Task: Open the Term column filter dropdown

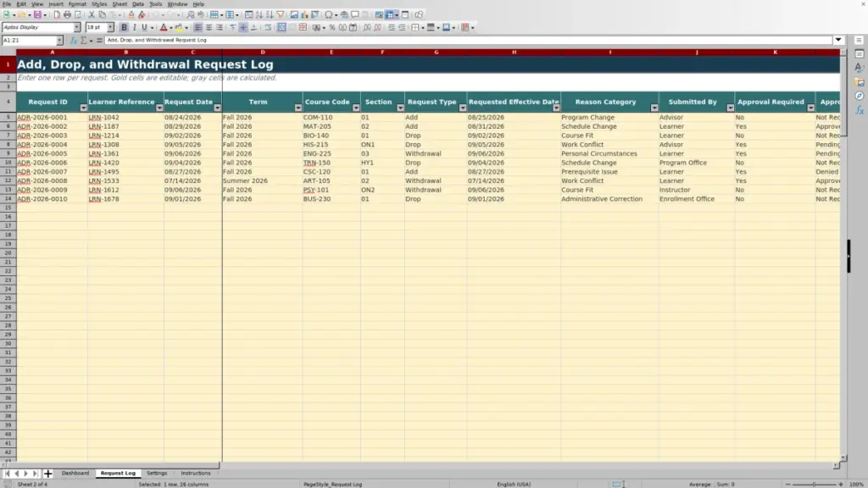Action: (x=298, y=108)
